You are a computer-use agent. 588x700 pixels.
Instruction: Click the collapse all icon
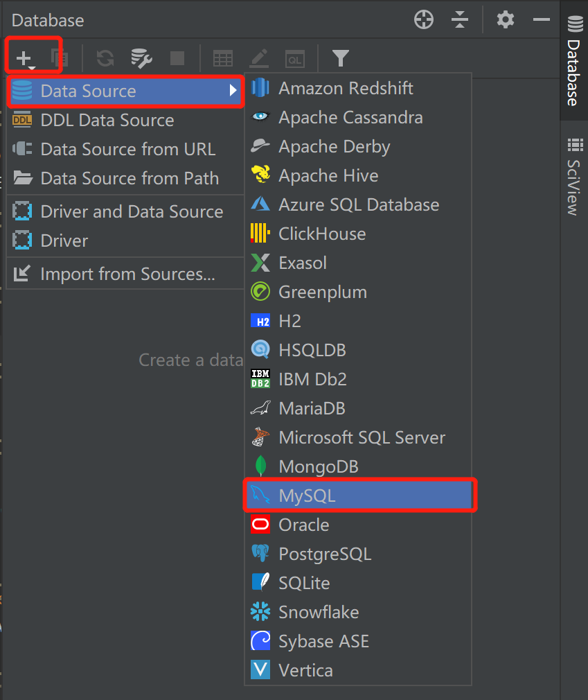pyautogui.click(x=460, y=19)
